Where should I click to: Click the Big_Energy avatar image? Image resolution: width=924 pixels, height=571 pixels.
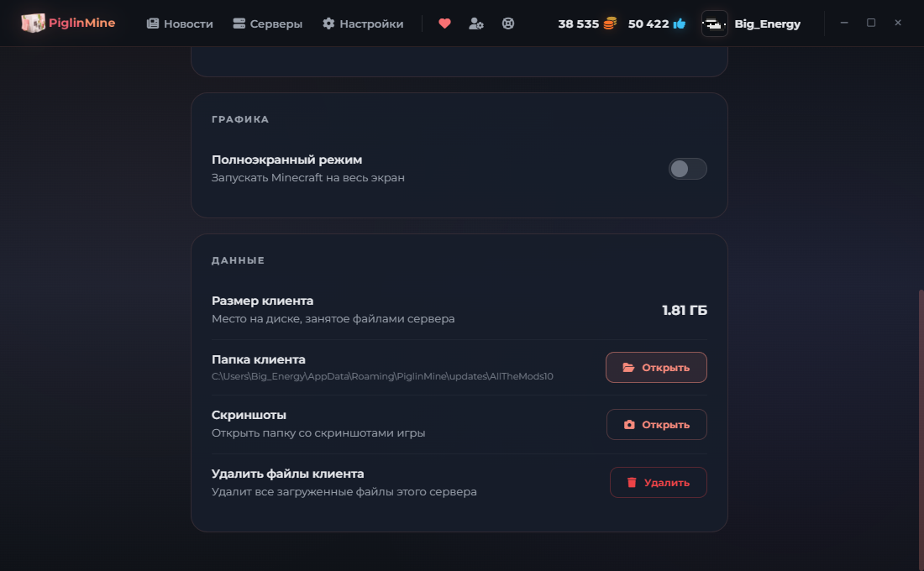(714, 24)
